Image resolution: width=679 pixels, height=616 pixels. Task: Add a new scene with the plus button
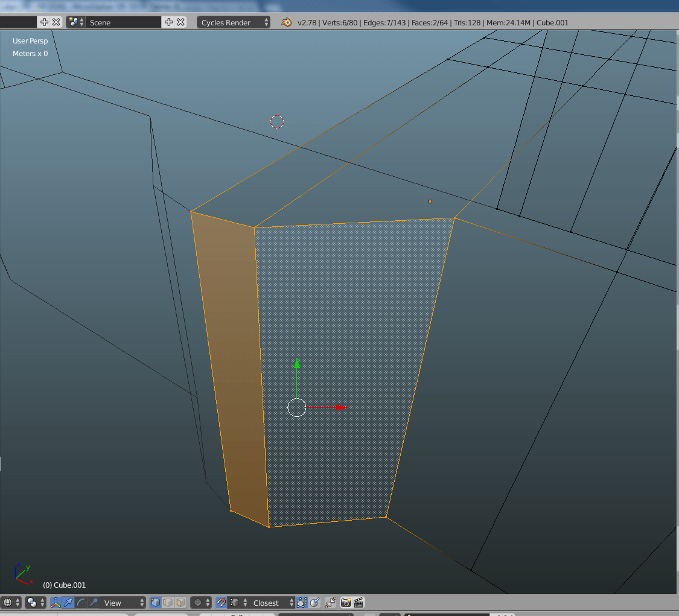(169, 22)
